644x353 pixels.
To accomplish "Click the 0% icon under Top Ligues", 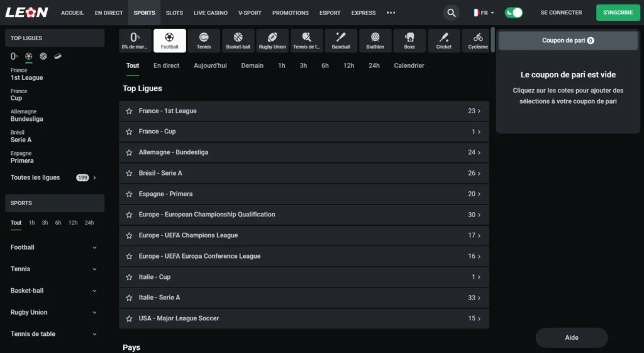I will coord(14,56).
